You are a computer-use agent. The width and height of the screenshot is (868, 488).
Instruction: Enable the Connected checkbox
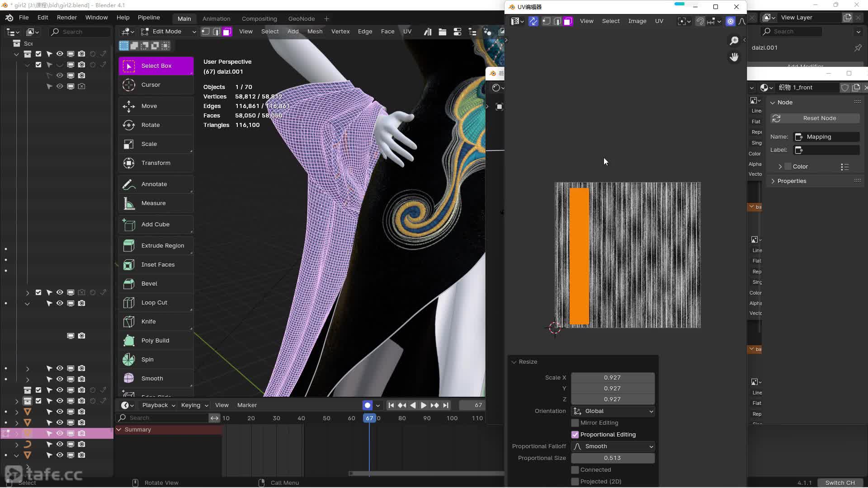575,470
